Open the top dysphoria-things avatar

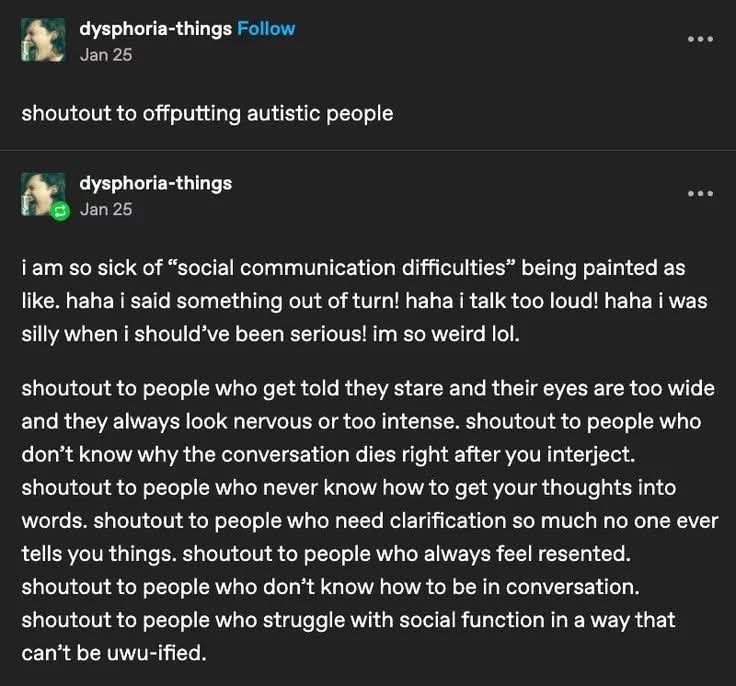point(43,40)
